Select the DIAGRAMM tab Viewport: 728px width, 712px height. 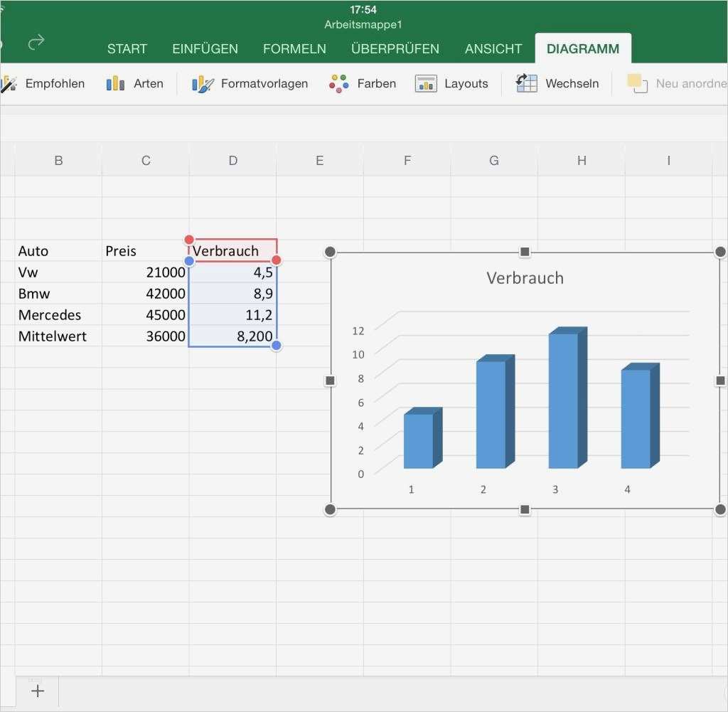[583, 49]
